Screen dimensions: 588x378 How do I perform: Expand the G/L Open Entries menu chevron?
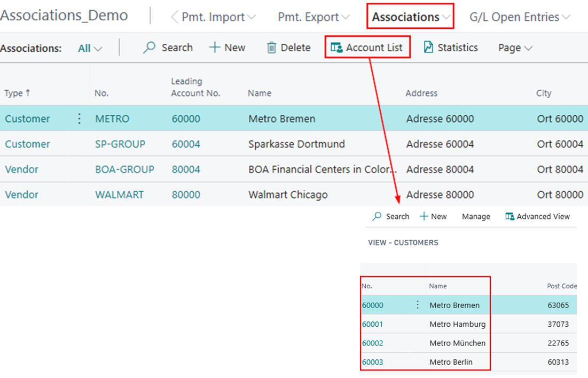[566, 17]
